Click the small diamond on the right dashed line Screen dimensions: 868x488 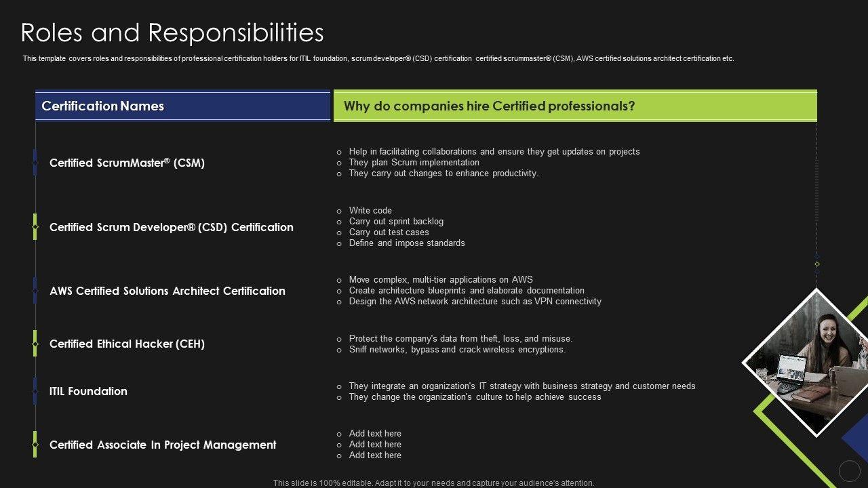pos(817,264)
